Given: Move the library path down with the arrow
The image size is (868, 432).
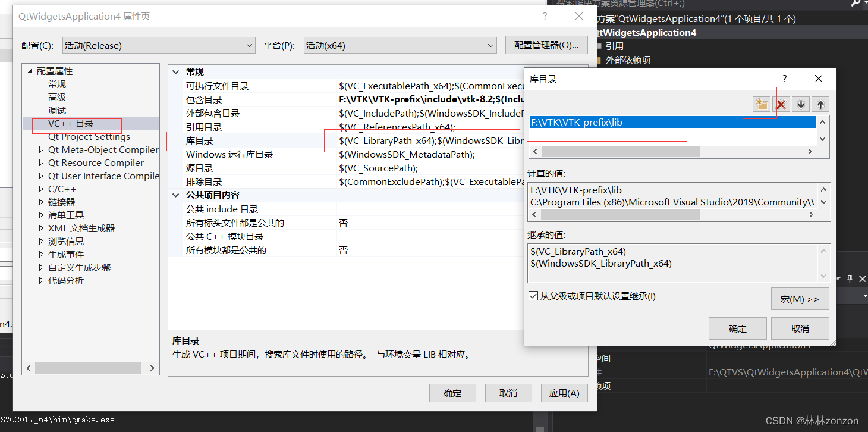Looking at the screenshot, I should (x=800, y=104).
